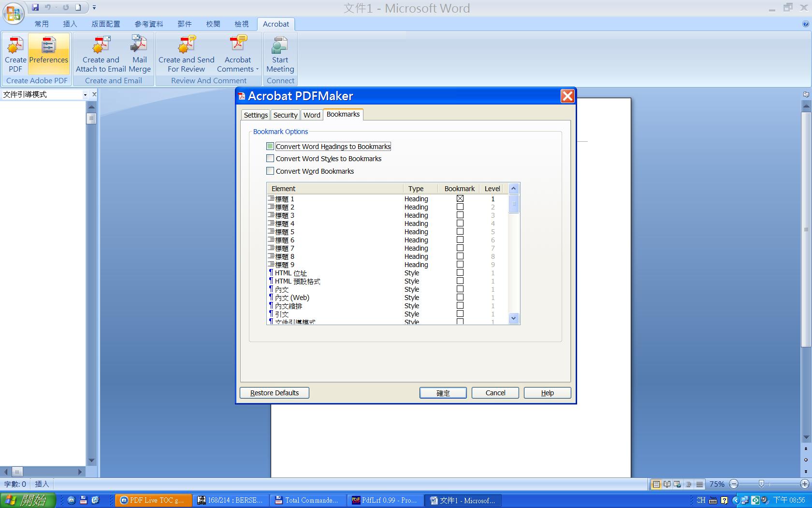The width and height of the screenshot is (812, 508).
Task: Click the Create PDF icon
Action: click(x=15, y=54)
